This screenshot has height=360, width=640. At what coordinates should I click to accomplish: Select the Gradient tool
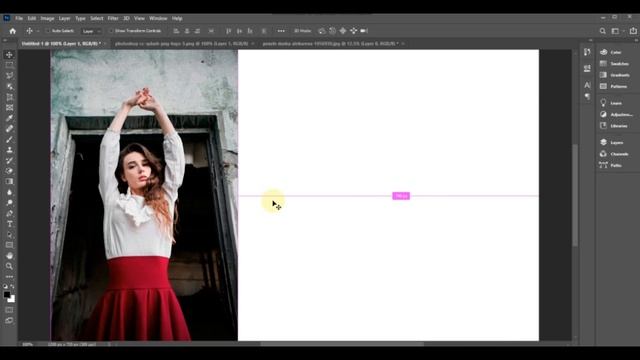(9, 182)
